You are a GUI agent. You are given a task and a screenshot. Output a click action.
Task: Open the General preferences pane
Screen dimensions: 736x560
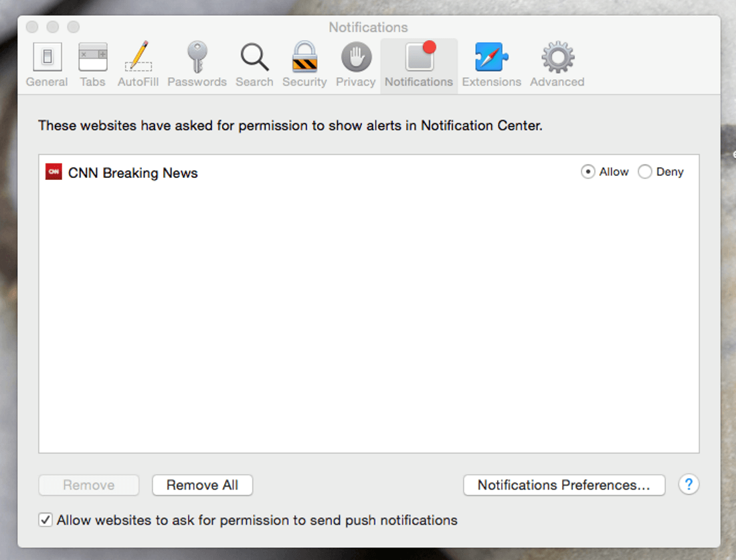[x=47, y=64]
